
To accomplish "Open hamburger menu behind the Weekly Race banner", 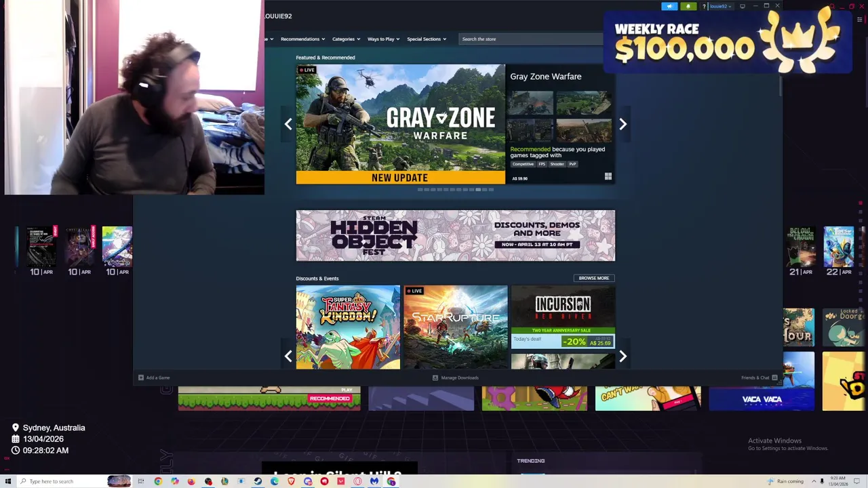I will (860, 20).
